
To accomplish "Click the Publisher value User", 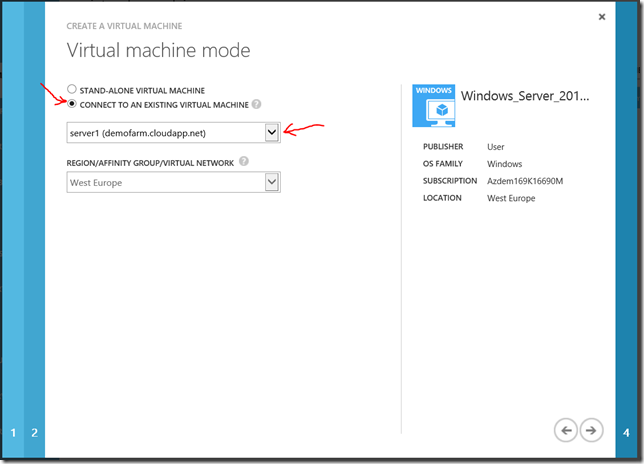I will [496, 147].
